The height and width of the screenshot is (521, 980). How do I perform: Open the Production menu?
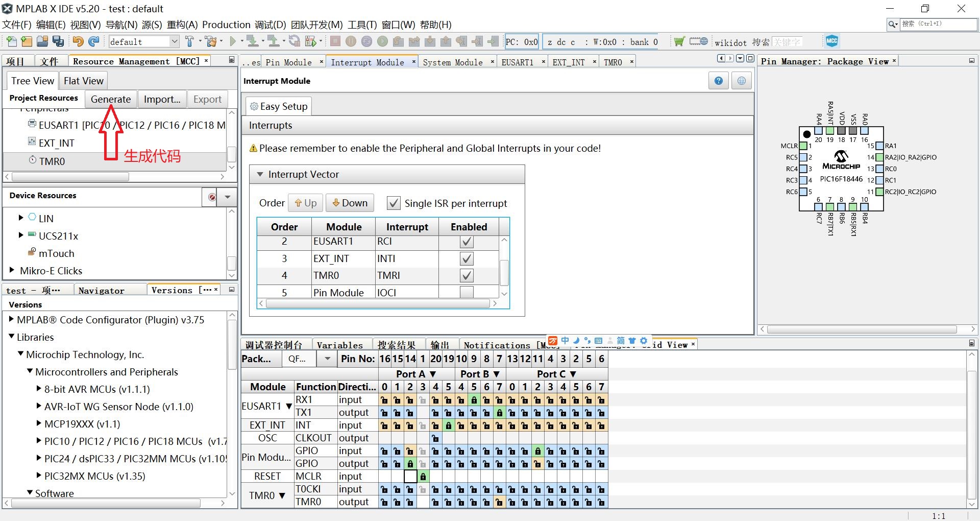(226, 25)
